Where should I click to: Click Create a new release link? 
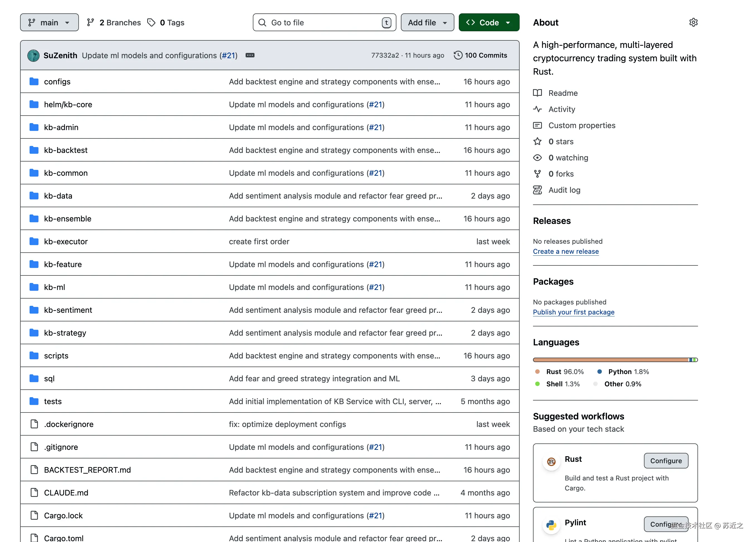coord(565,252)
